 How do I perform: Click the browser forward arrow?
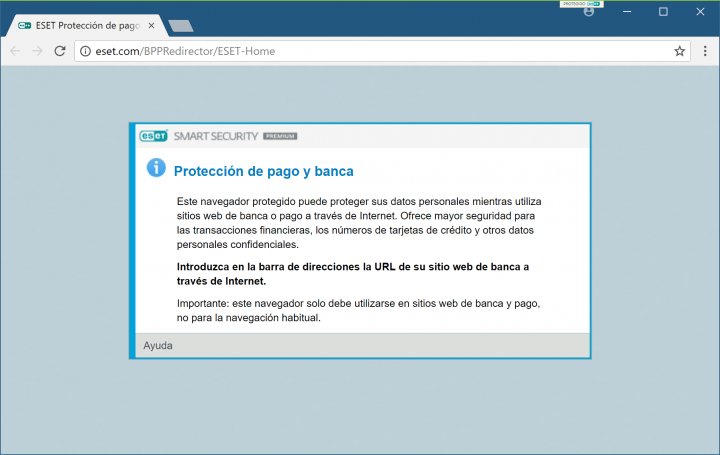(37, 51)
